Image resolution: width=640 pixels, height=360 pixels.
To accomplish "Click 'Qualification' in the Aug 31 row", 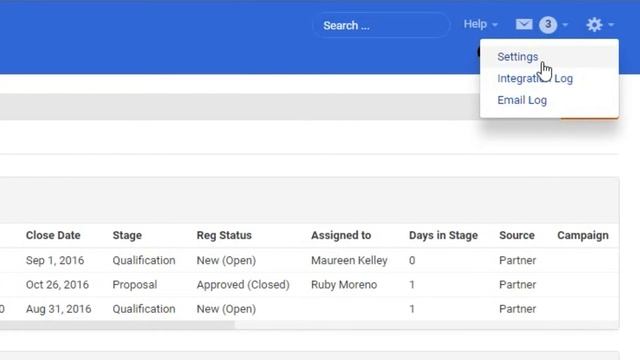I will pos(144,309).
